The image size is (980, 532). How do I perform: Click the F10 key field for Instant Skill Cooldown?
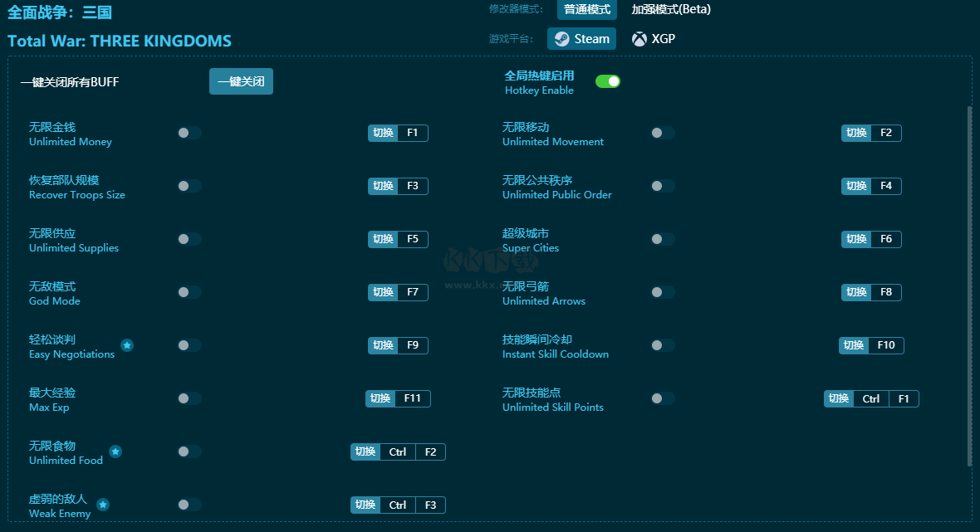pyautogui.click(x=885, y=345)
